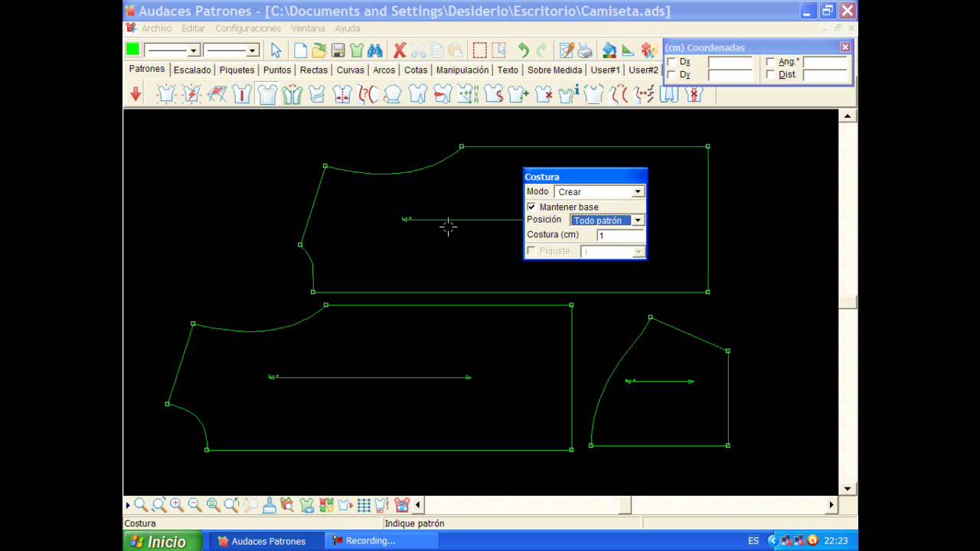The height and width of the screenshot is (551, 980).
Task: Switch to the Escalado tab
Action: pyautogui.click(x=192, y=70)
